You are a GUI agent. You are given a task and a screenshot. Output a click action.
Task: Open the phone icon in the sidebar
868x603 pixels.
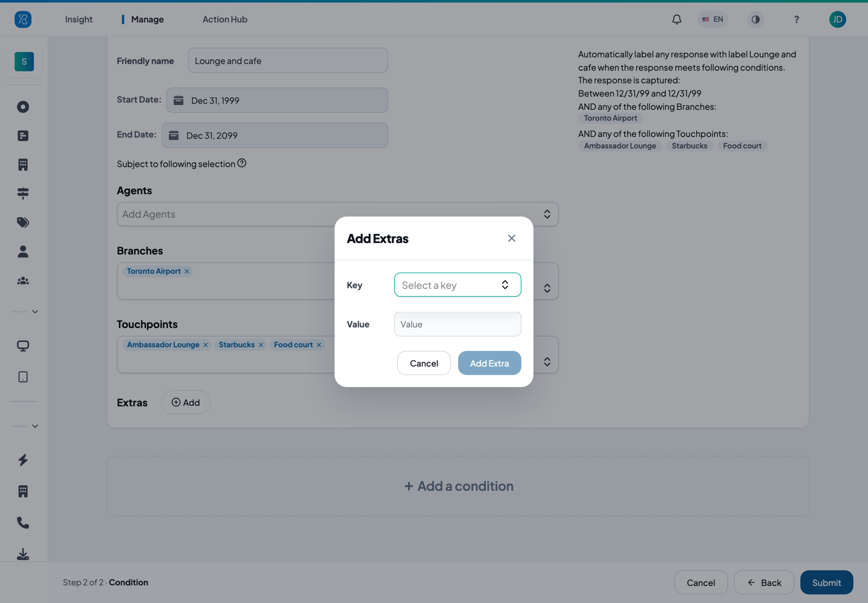coord(23,523)
